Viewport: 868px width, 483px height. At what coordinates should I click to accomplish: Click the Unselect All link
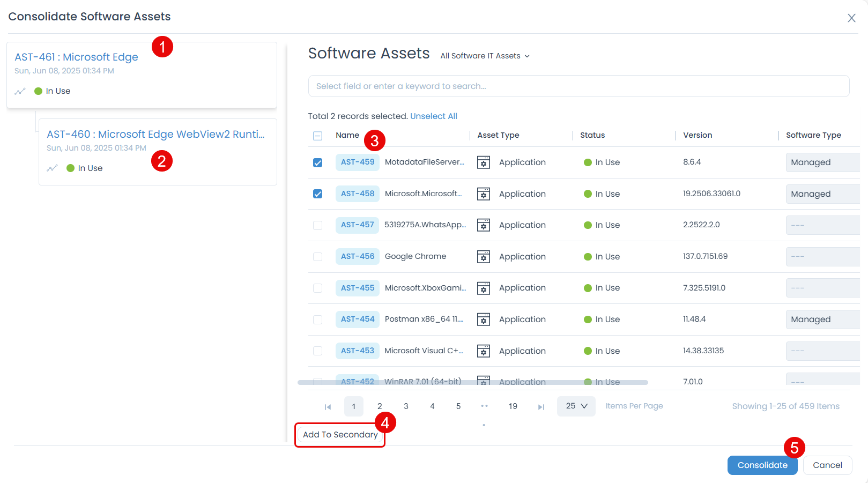(434, 116)
